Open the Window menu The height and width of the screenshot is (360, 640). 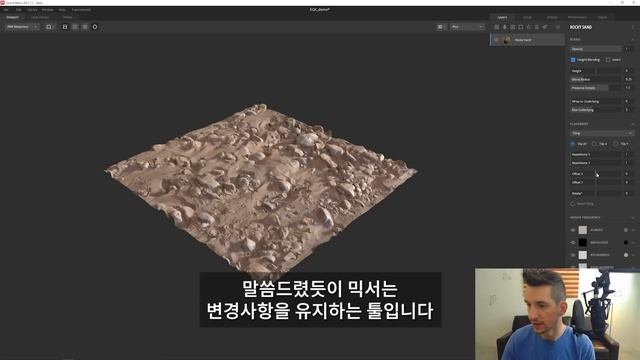tap(47, 9)
